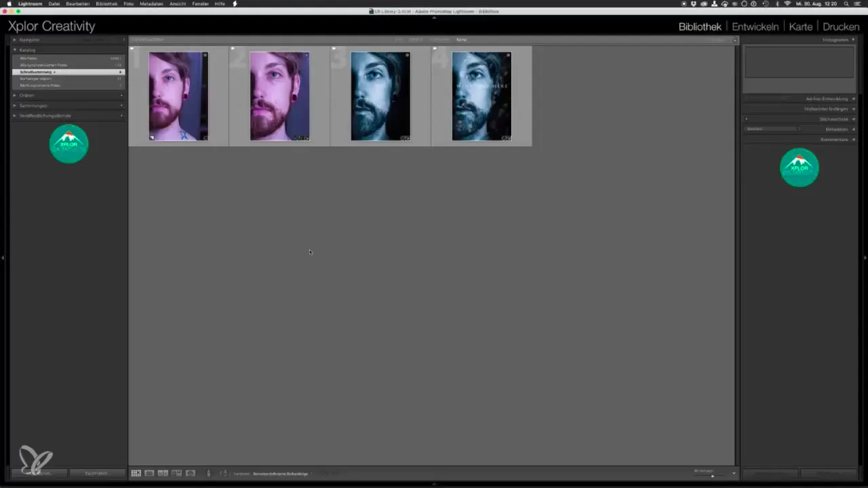Switch to Loupe view in the toolbar
Viewport: 868px width, 488px height.
click(x=149, y=473)
